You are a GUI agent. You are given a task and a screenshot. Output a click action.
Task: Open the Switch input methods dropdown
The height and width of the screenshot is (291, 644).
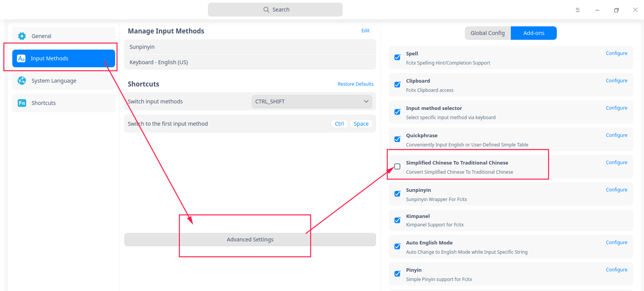click(x=312, y=101)
